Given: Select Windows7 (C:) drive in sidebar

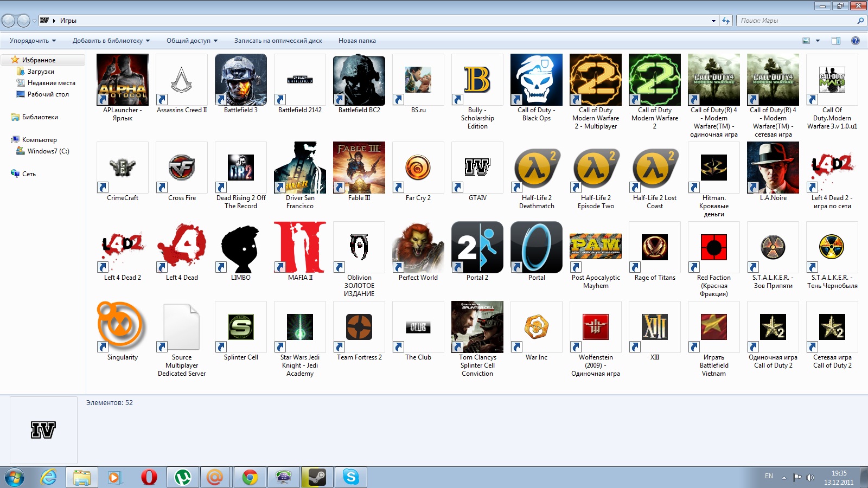Looking at the screenshot, I should (x=48, y=151).
